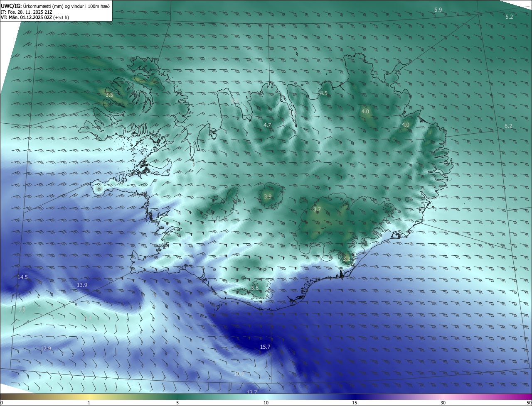Click the 5.9 value label

coord(438,10)
